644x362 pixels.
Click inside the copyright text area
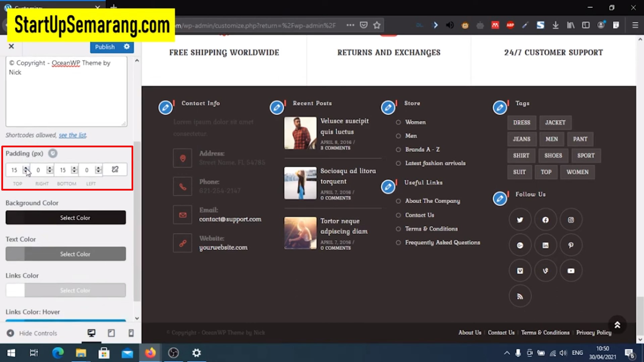click(x=66, y=91)
